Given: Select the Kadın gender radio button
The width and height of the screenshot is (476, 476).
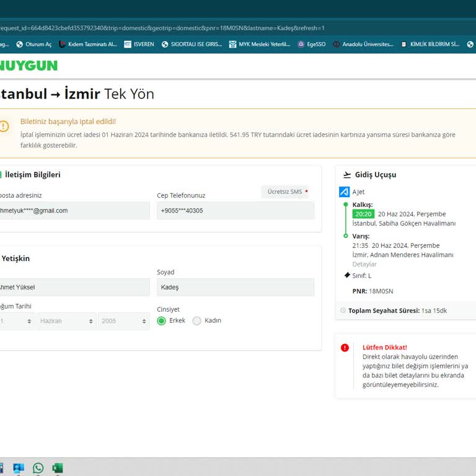Looking at the screenshot, I should click(197, 321).
